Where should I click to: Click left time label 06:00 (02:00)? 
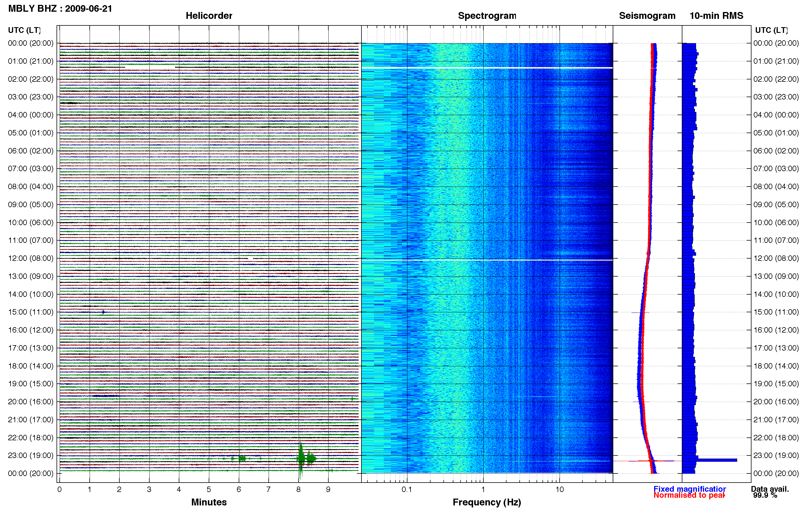tap(31, 151)
